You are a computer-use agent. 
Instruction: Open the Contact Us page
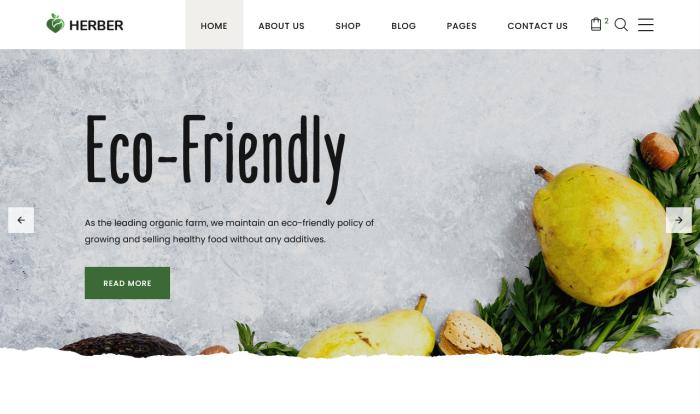[538, 26]
